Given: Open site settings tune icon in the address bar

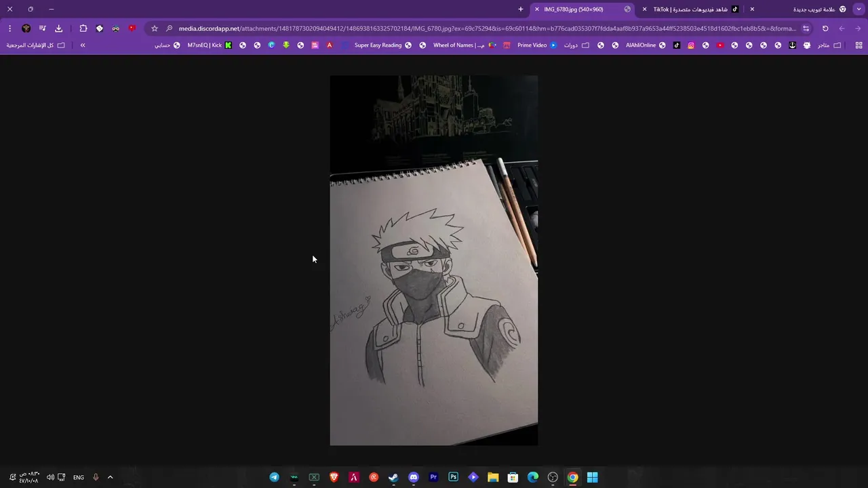Looking at the screenshot, I should (x=806, y=28).
